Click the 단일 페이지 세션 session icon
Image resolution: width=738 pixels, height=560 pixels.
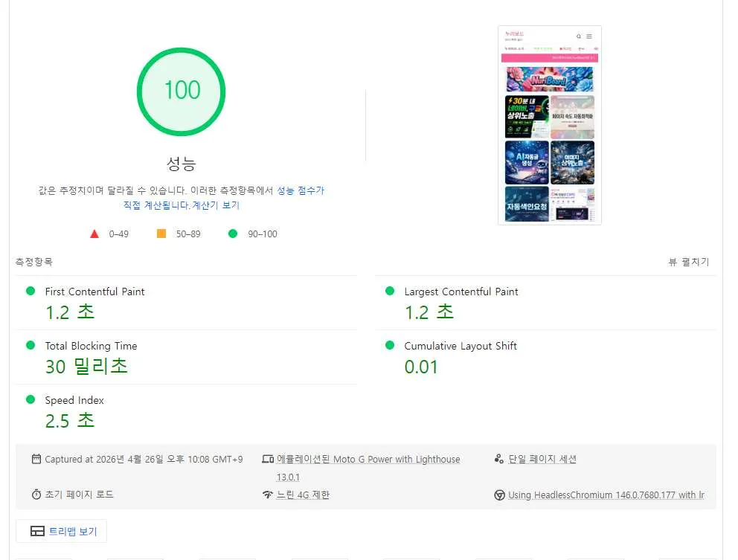coord(498,459)
